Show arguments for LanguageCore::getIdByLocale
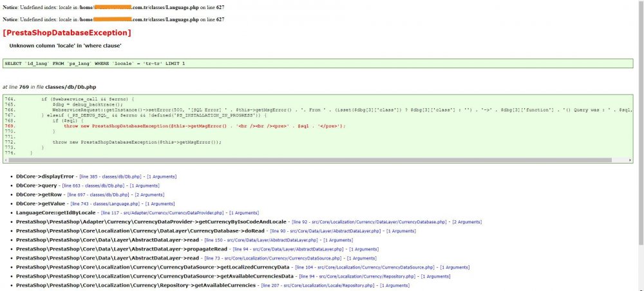Viewport: 644px width, 291px height. [x=244, y=212]
